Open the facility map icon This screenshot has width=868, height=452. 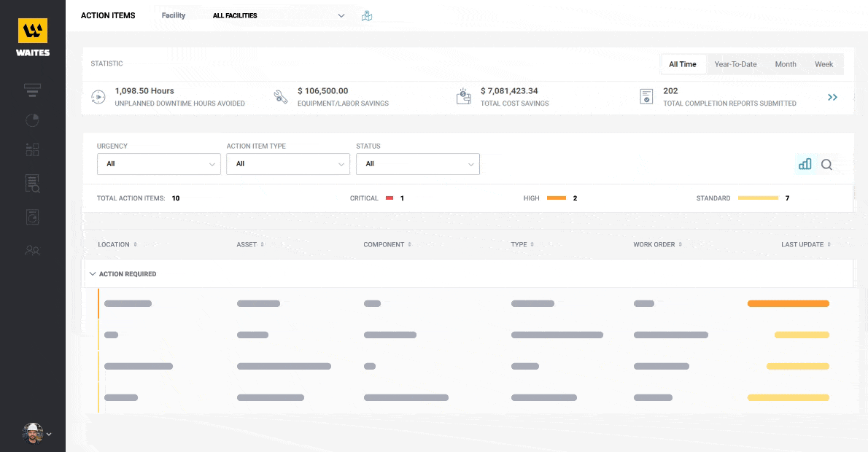click(366, 15)
